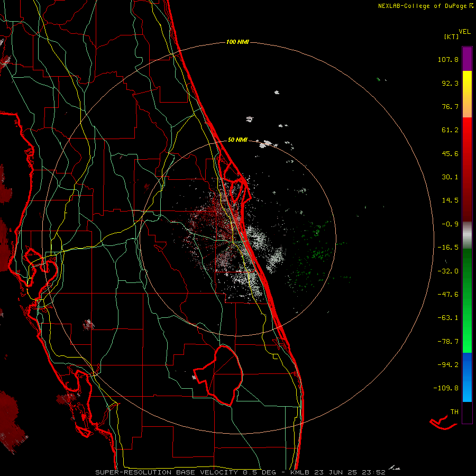The width and height of the screenshot is (476, 476).
Task: Click the -78.7 legend value
Action: (x=448, y=342)
